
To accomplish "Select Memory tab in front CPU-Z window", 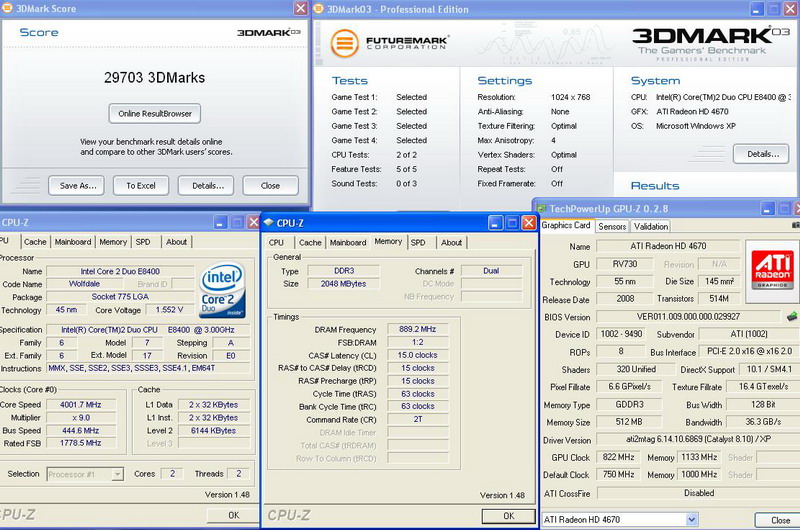I will [x=388, y=241].
